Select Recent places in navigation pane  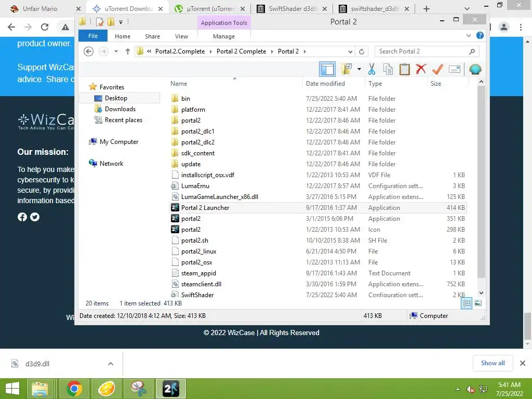tap(124, 120)
